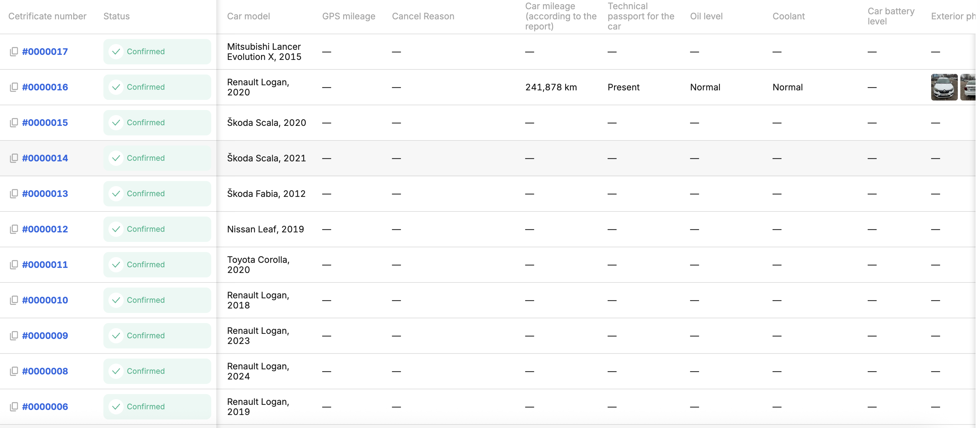Click Confirmed status badge for #0000010
The height and width of the screenshot is (428, 980).
157,300
